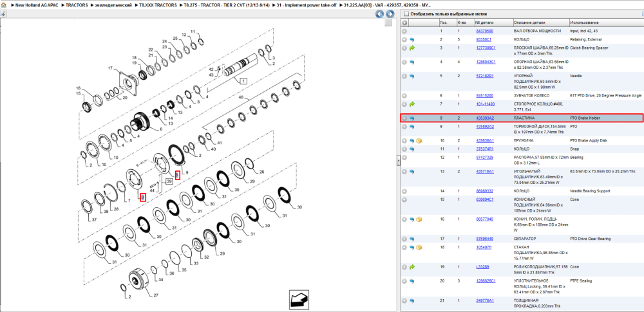This screenshot has height=312, width=644.
Task: Open part number link L33289
Action: point(482,267)
